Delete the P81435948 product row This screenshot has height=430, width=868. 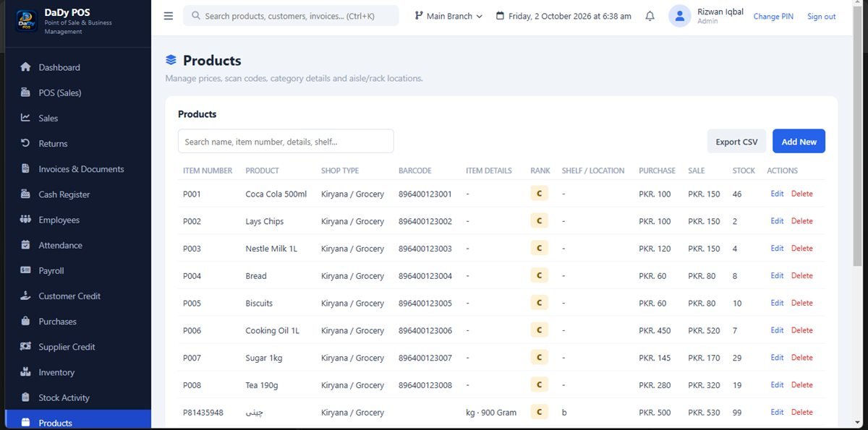[x=801, y=413]
